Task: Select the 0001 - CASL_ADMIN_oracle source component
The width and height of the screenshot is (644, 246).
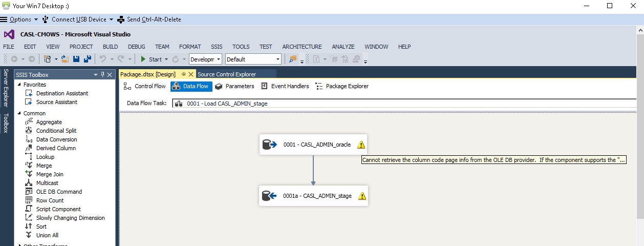Action: pos(313,145)
